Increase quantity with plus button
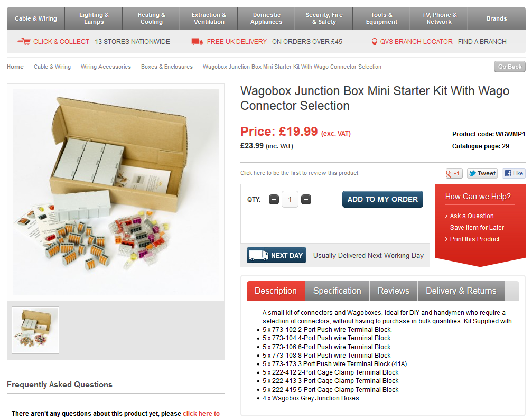This screenshot has width=532, height=420. coord(306,200)
